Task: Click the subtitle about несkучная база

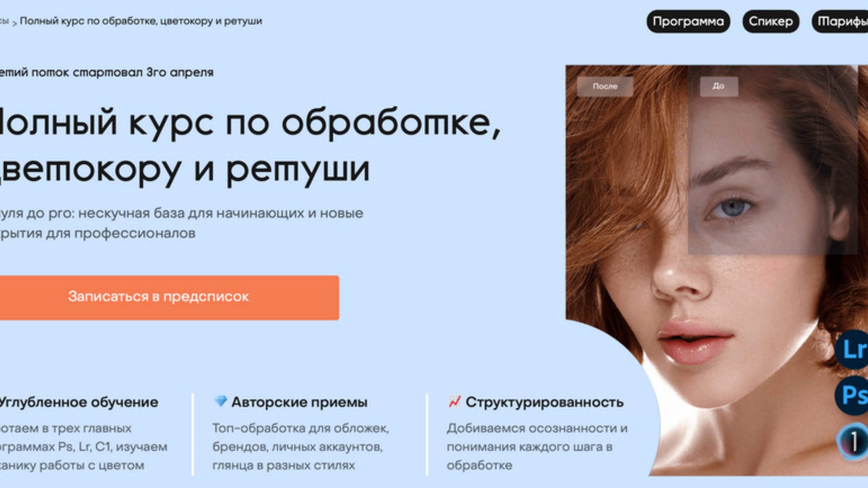Action: (x=181, y=223)
